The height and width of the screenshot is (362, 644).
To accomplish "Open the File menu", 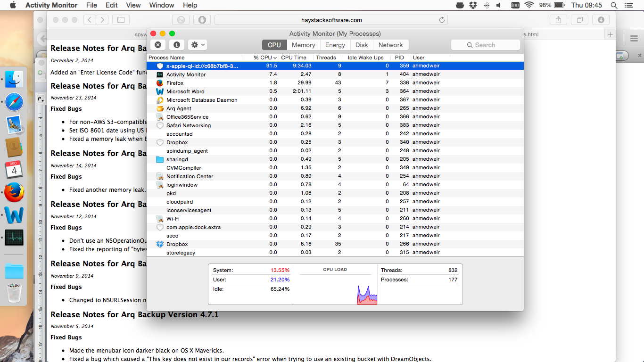I will tap(91, 5).
